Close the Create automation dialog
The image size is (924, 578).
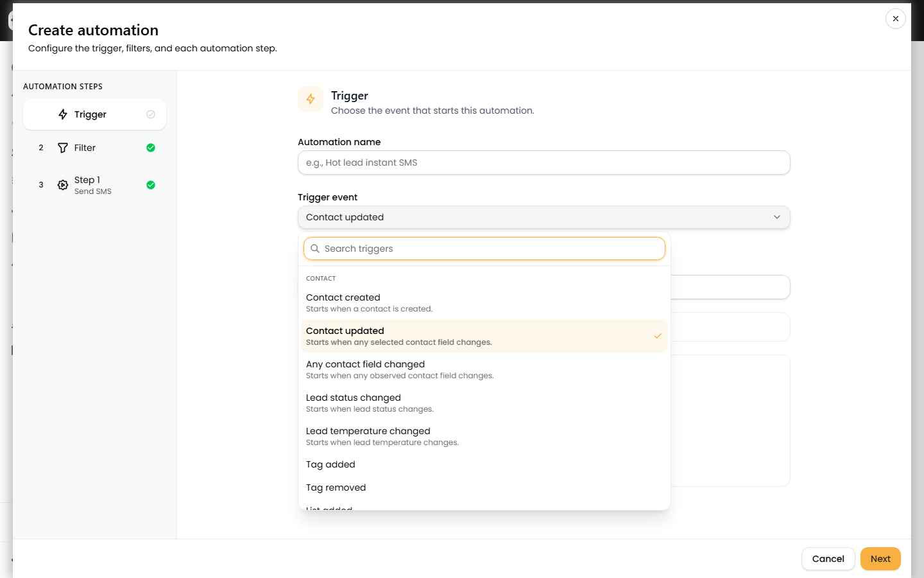coord(896,19)
